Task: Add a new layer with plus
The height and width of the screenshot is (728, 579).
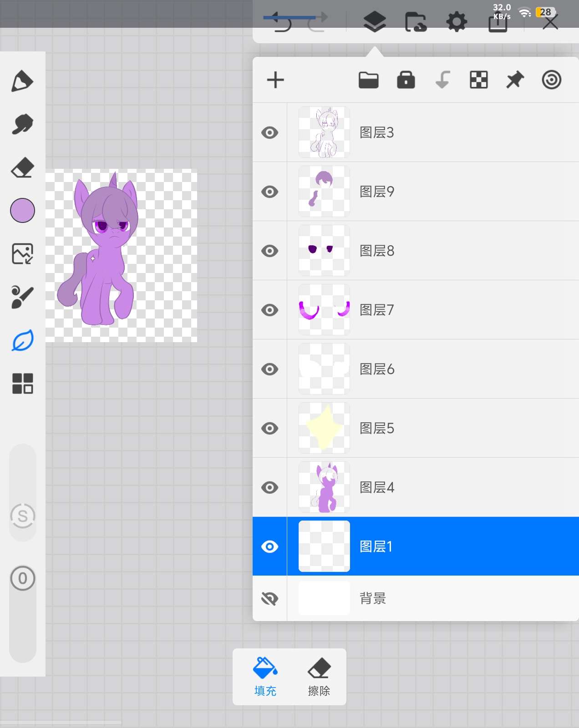Action: [x=275, y=80]
